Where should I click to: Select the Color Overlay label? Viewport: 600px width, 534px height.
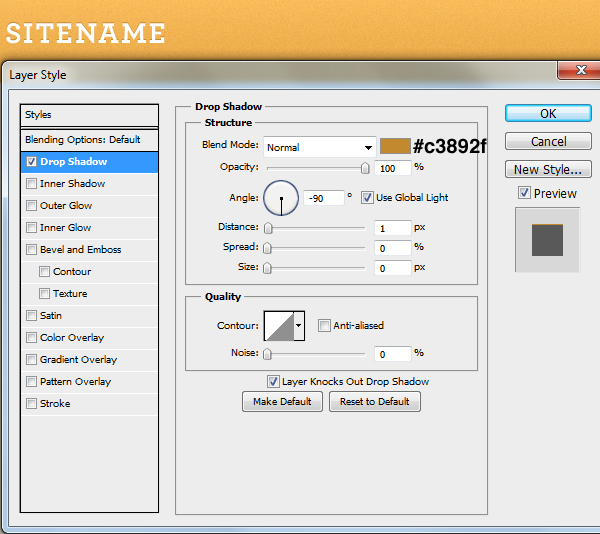(x=72, y=338)
